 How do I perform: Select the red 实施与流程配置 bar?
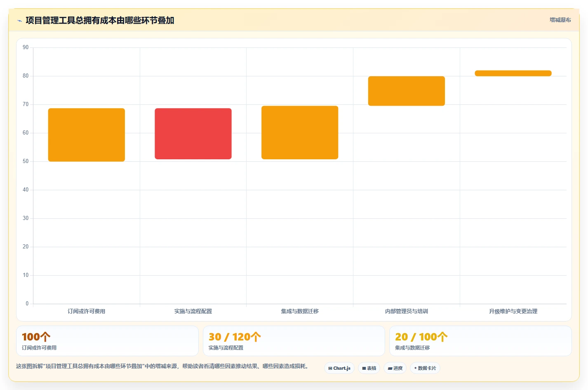(x=193, y=134)
